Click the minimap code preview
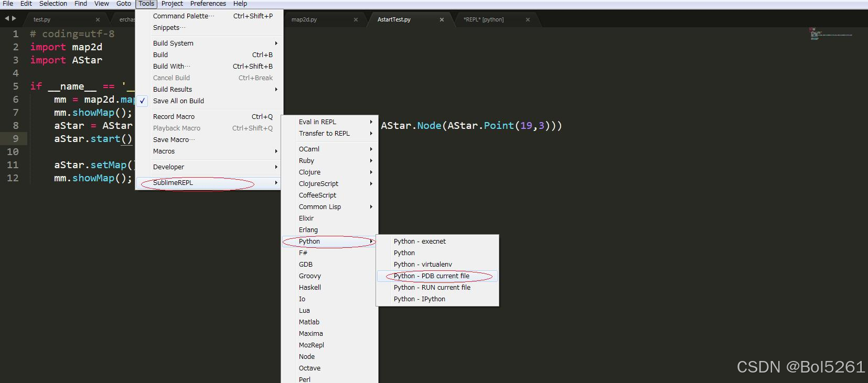868x383 pixels. (x=831, y=34)
